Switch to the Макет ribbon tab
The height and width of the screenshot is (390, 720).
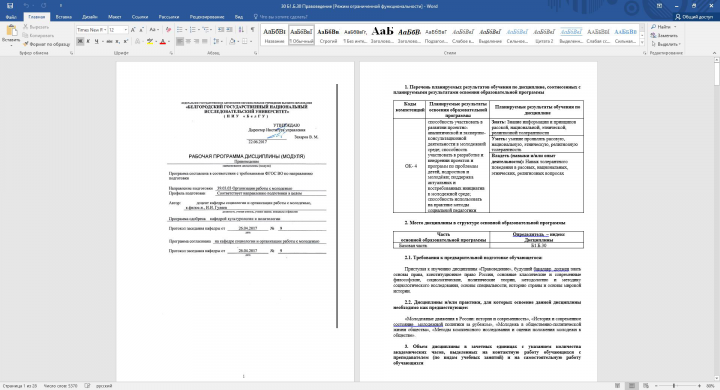pyautogui.click(x=114, y=17)
